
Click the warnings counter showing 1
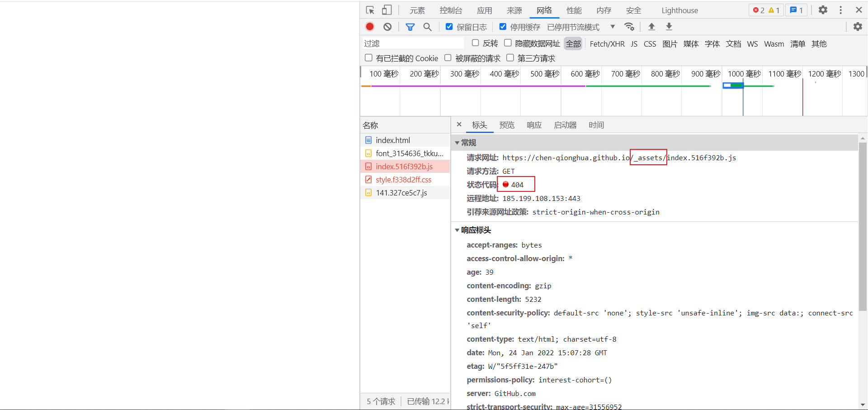click(774, 10)
